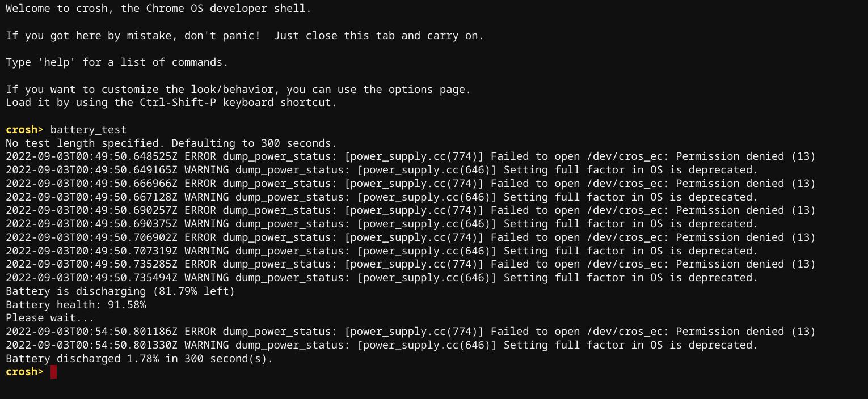Click the Ctrl-Shift-P keyboard shortcut text
The width and height of the screenshot is (868, 399).
click(178, 103)
